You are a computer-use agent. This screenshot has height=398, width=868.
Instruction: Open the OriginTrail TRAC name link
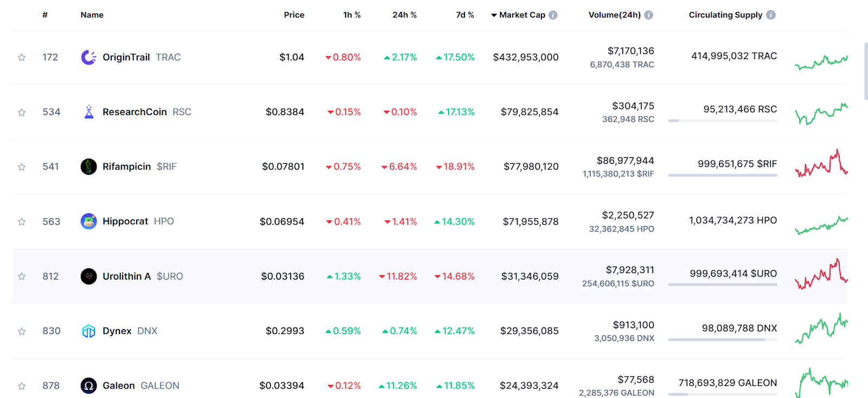[126, 56]
